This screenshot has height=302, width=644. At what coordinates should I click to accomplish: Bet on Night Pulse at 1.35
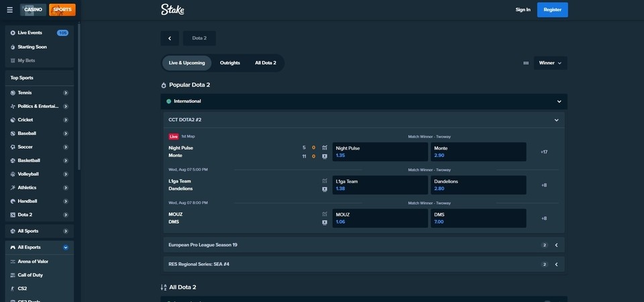[380, 152]
